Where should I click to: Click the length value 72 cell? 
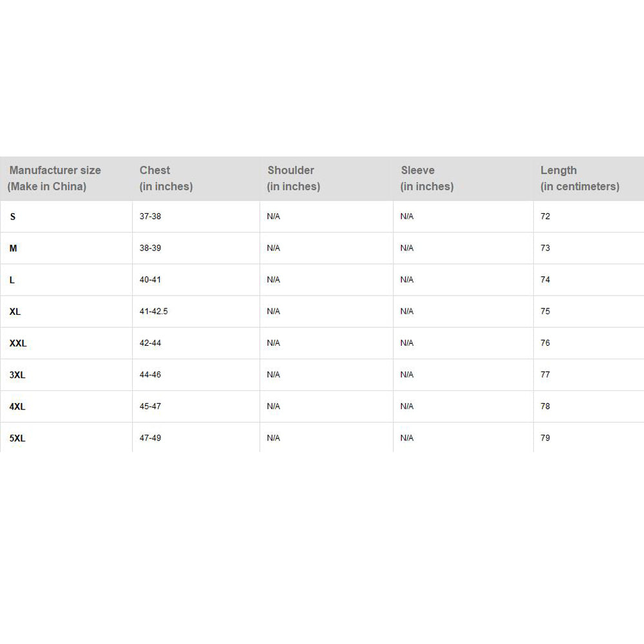[x=545, y=216]
